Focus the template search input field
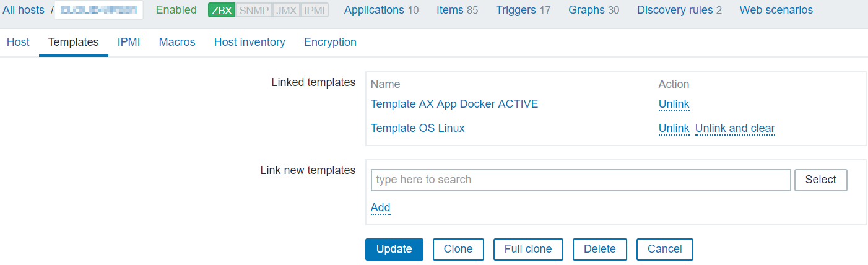 point(580,180)
